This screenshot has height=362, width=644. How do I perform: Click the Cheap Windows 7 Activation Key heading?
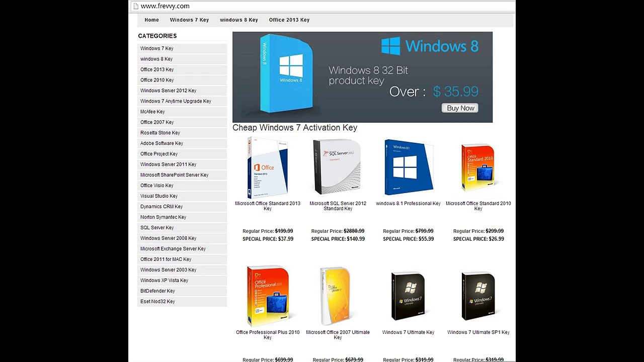pos(295,128)
